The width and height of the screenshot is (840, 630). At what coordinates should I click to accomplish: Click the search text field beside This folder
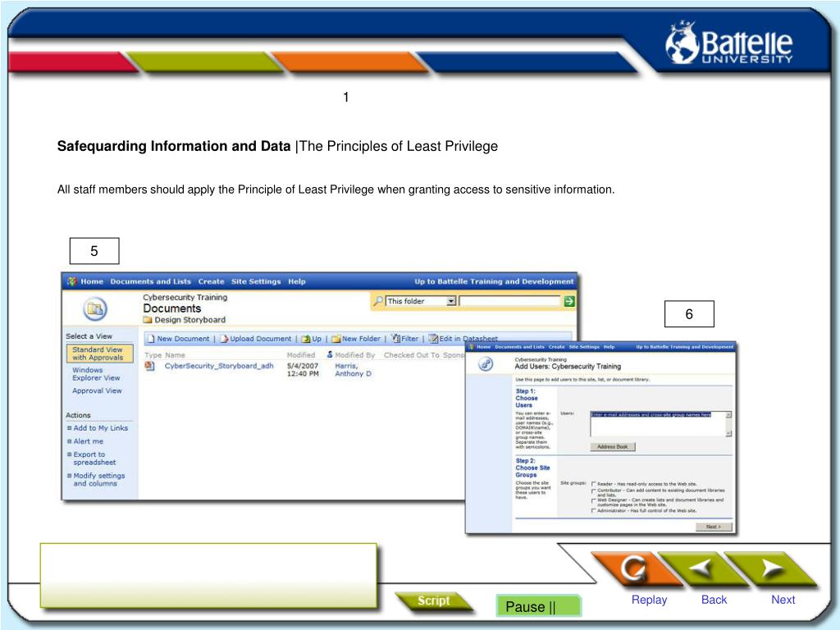pos(510,301)
